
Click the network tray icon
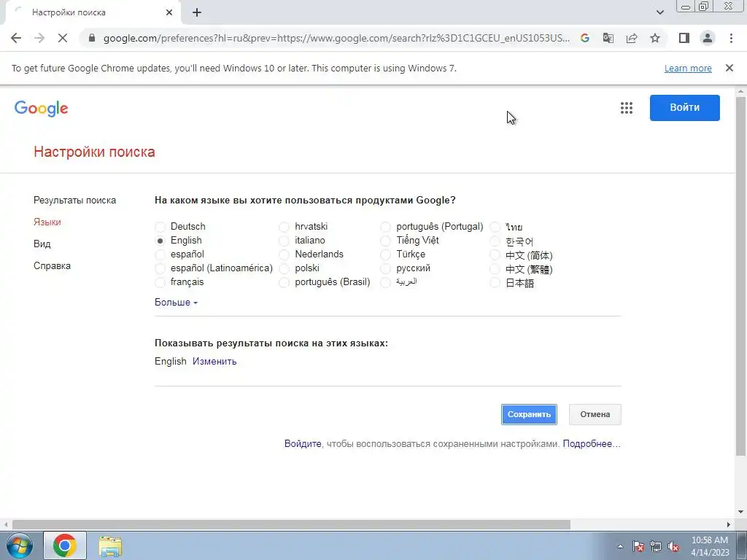[656, 546]
